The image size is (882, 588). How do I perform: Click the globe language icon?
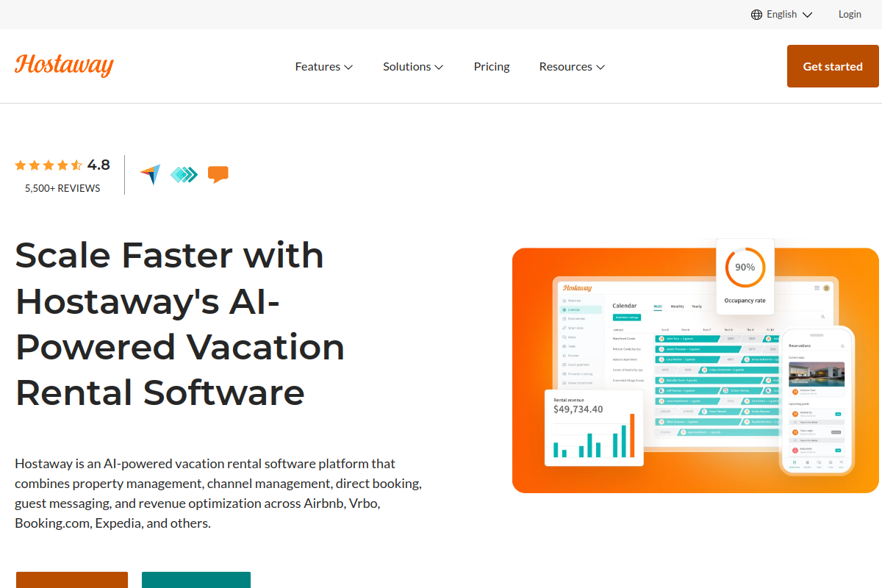click(x=756, y=15)
